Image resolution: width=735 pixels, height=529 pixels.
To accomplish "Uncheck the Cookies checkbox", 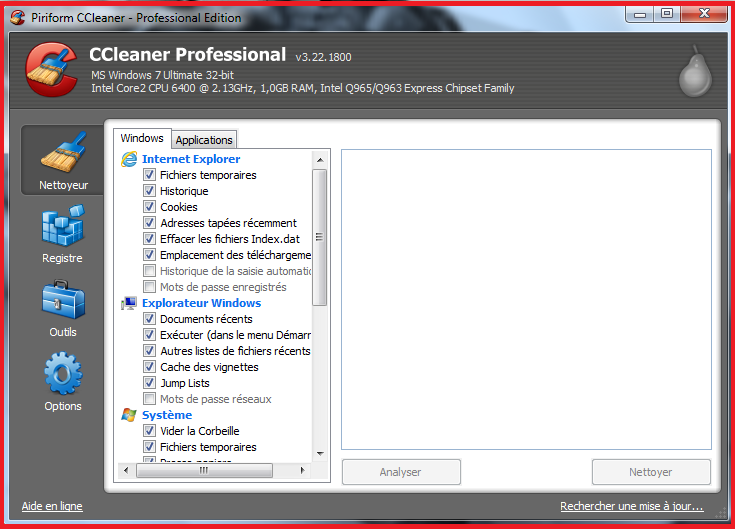I will [150, 207].
